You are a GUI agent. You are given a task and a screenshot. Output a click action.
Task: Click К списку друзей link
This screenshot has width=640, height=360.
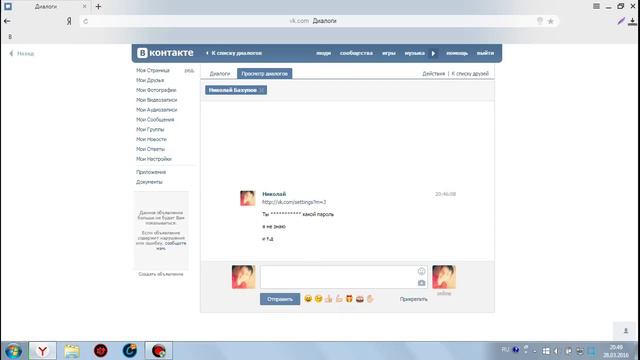click(x=470, y=73)
